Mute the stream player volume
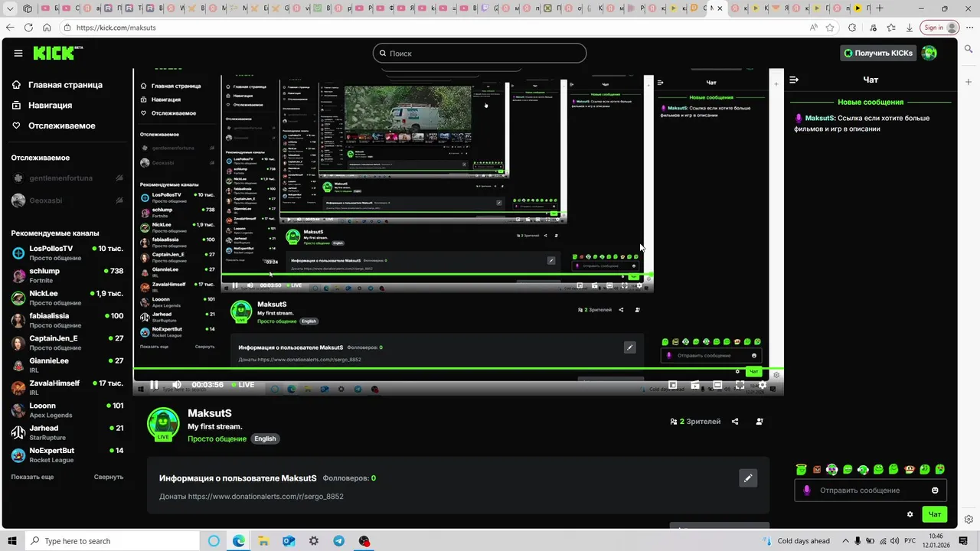 (177, 385)
